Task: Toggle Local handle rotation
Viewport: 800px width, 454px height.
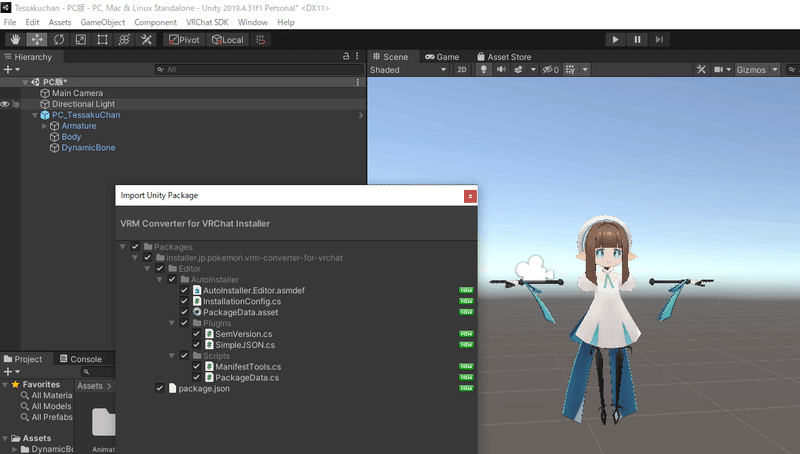Action: (228, 40)
